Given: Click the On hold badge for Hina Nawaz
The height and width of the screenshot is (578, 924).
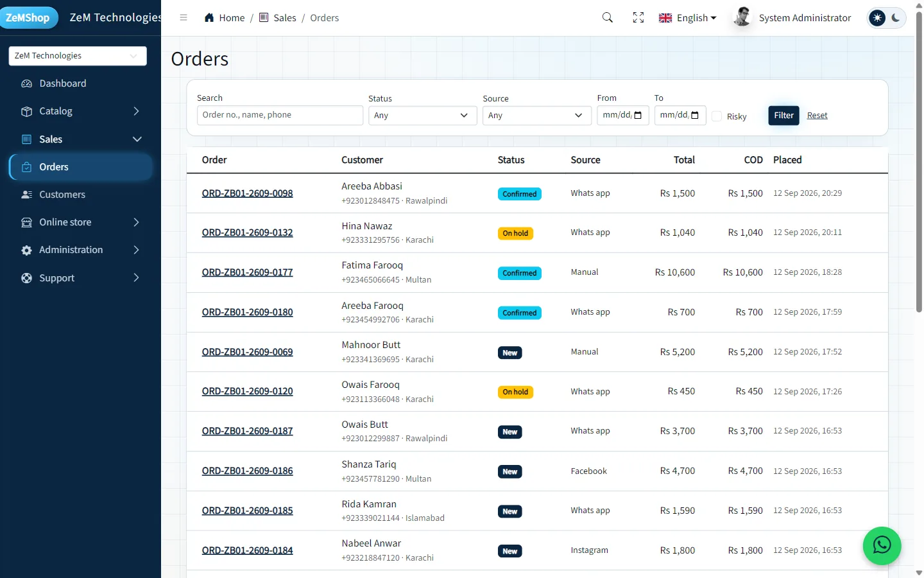Looking at the screenshot, I should click(x=515, y=233).
